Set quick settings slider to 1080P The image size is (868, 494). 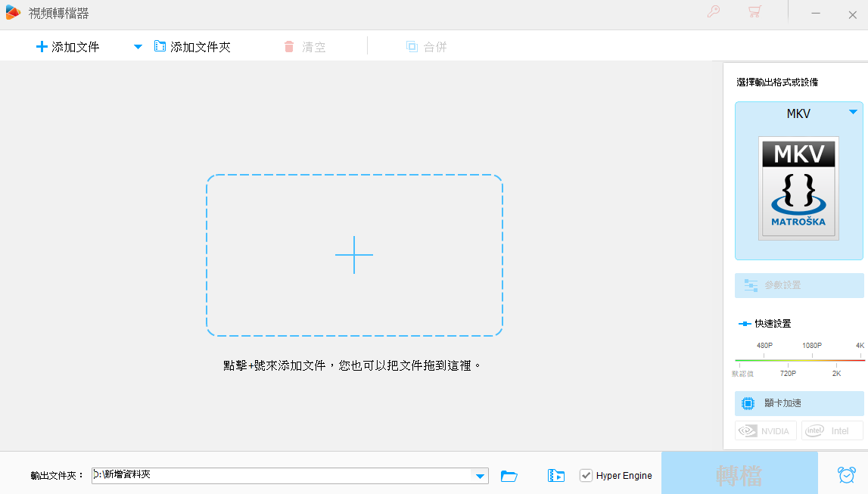click(x=812, y=360)
